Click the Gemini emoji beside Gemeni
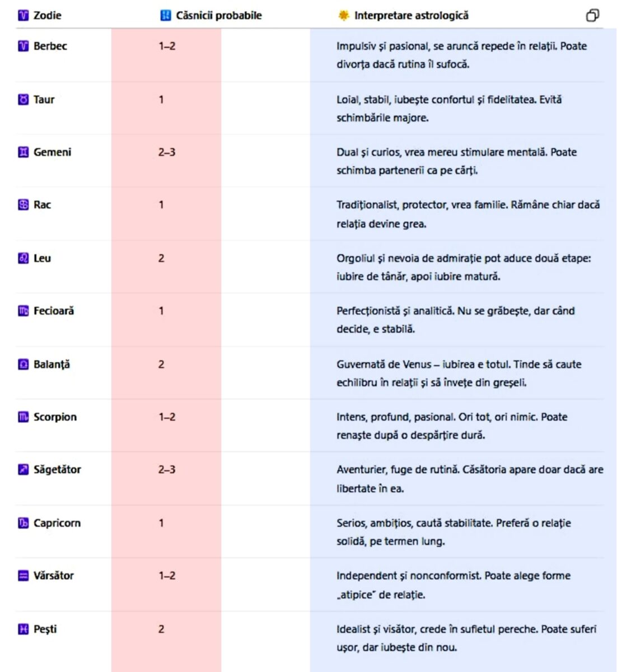631x672 pixels. point(23,152)
